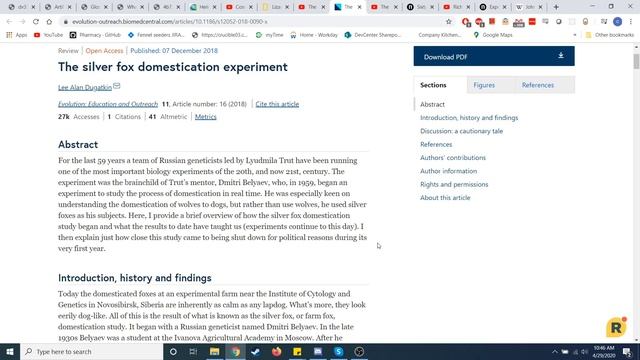Open the Pharmacy - GitHub bookmark

click(x=96, y=35)
